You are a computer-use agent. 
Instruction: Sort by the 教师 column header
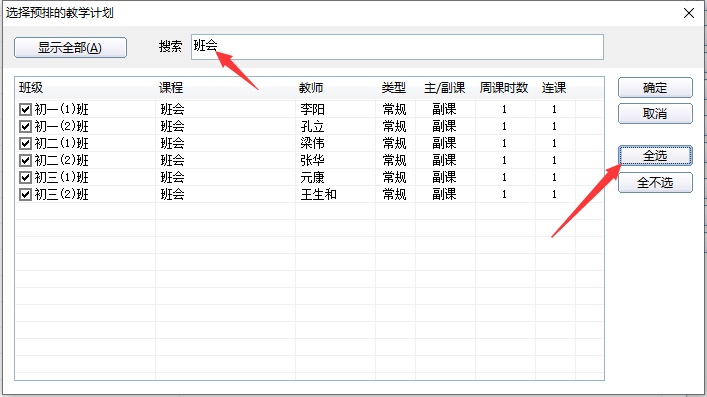pos(335,88)
